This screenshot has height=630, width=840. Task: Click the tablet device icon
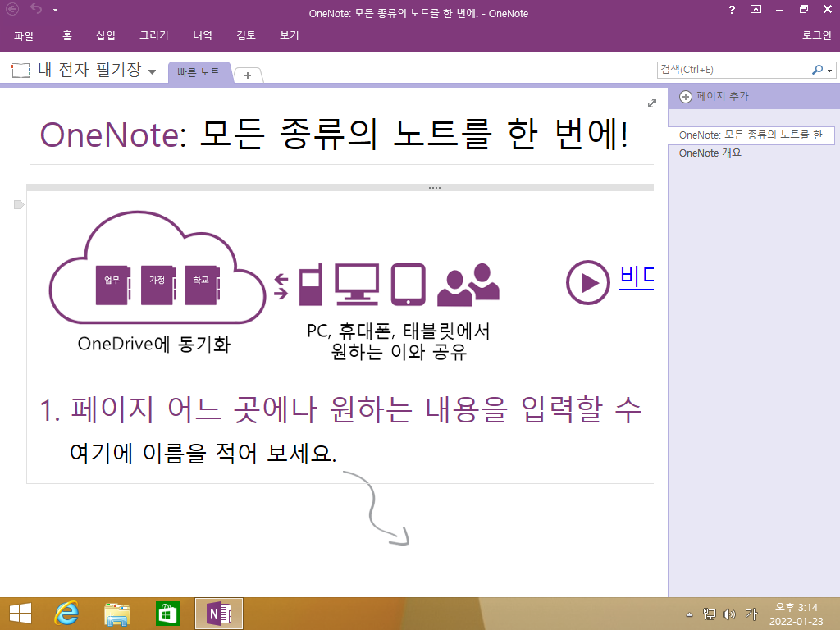point(409,285)
